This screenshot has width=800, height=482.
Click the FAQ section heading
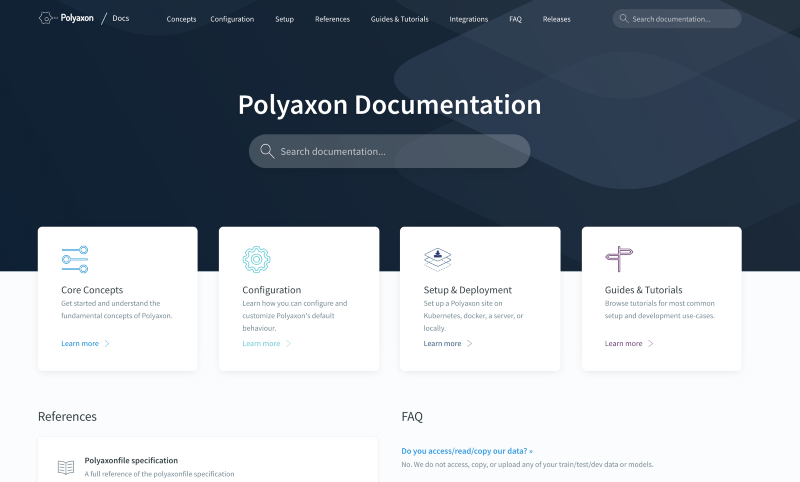tap(412, 416)
